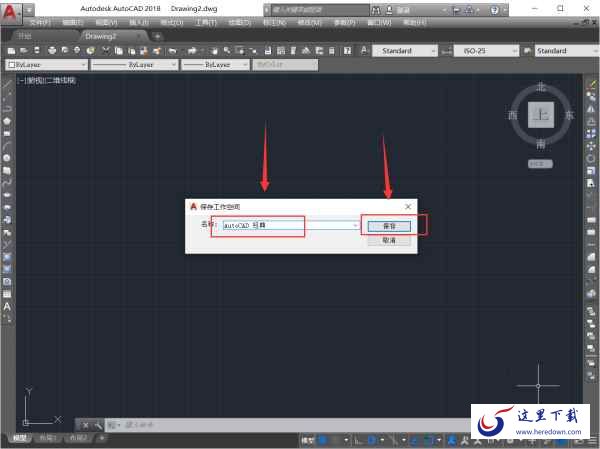Select the Multiline Text A tool
The image size is (600, 449).
click(7, 307)
